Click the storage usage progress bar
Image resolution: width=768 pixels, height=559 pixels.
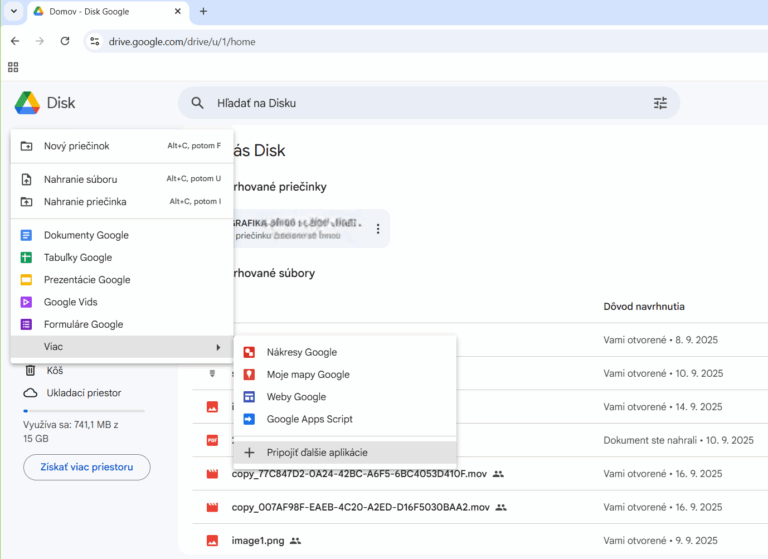click(x=84, y=411)
